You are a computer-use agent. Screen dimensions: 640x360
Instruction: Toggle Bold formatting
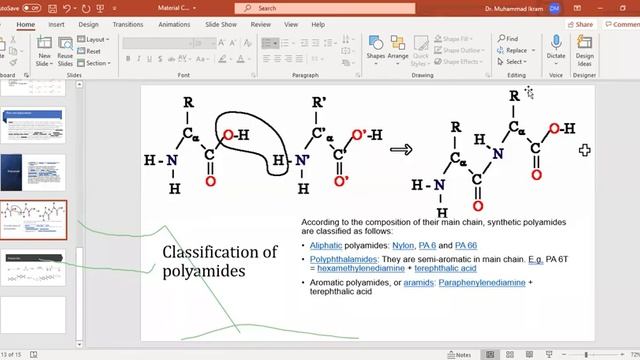(x=128, y=59)
